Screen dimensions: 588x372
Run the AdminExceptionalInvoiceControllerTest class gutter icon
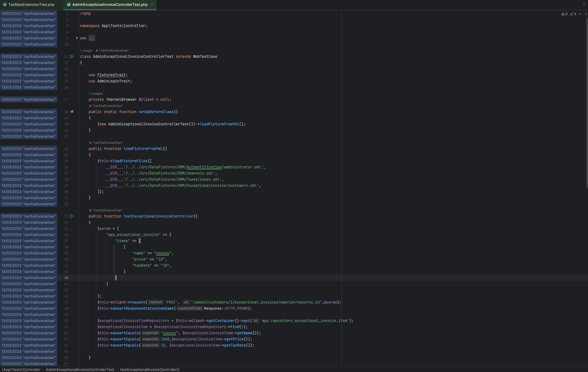point(72,56)
